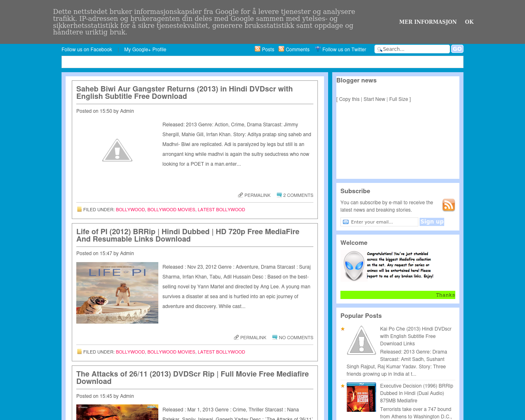Select Latest Bollywood tag under Saheb Biwi post
This screenshot has height=420, width=525.
[x=221, y=210]
